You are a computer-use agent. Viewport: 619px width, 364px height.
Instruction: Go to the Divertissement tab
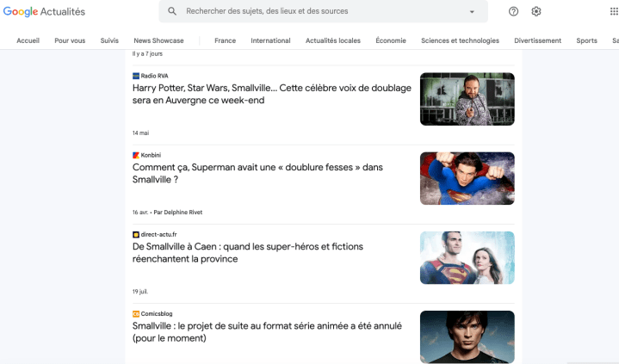point(537,40)
